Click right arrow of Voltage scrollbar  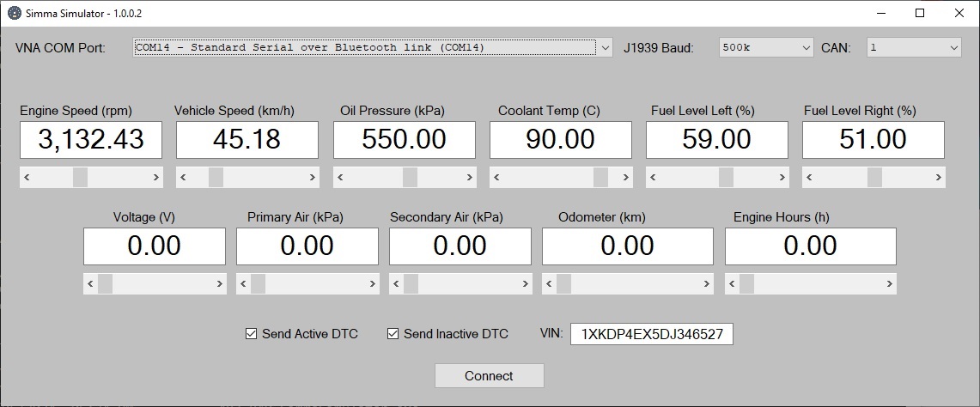tap(219, 284)
